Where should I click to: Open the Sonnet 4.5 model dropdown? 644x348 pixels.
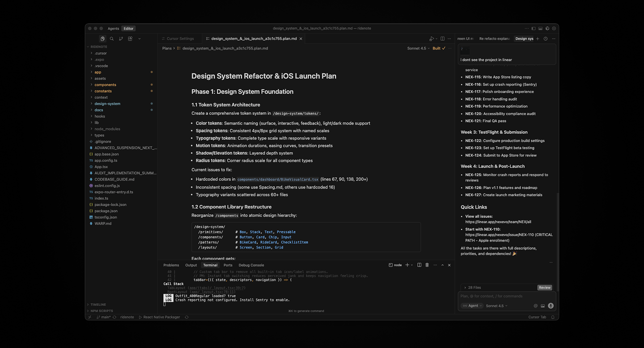[x=417, y=48]
